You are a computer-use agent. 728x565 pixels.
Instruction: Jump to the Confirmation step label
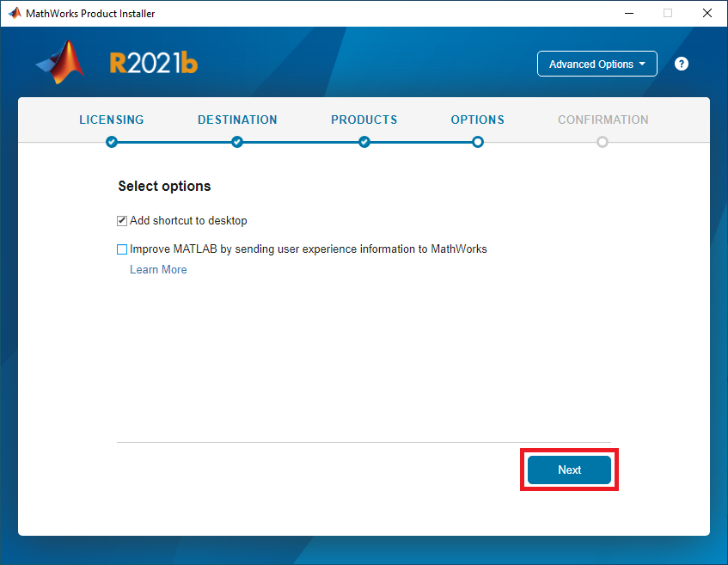[603, 120]
